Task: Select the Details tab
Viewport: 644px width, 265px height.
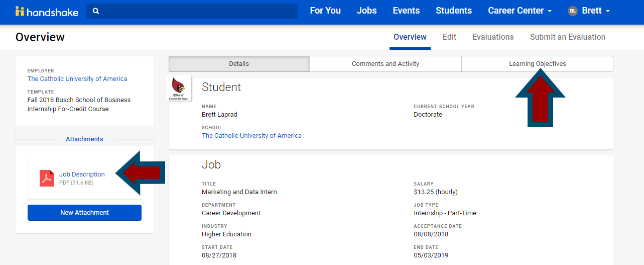Action: tap(239, 64)
